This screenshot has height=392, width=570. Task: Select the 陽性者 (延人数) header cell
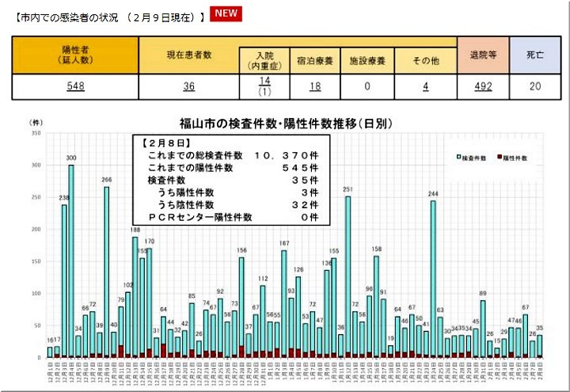click(x=75, y=55)
